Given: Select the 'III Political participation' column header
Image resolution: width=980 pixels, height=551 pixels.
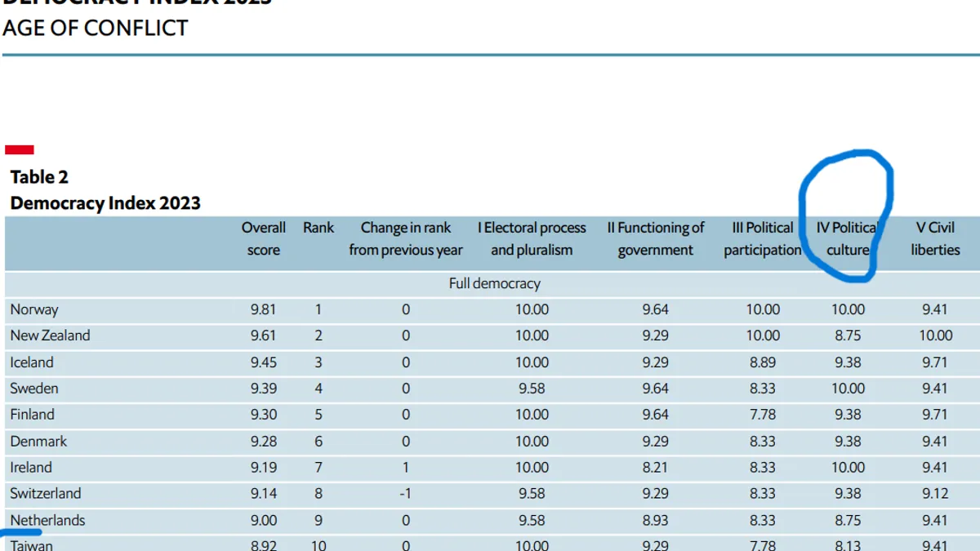Looking at the screenshot, I should tap(762, 238).
